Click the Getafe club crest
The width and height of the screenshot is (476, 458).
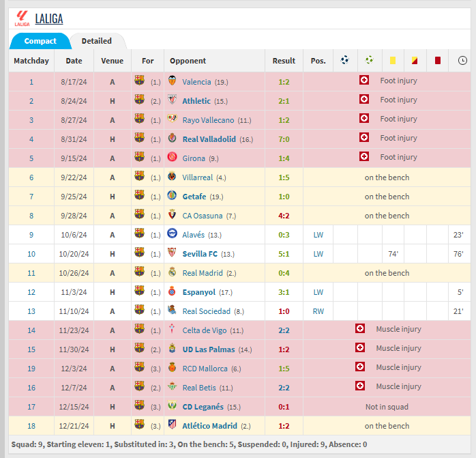pyautogui.click(x=172, y=195)
